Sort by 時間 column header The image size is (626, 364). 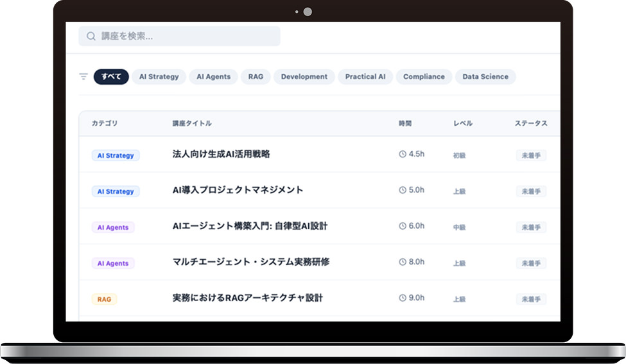click(404, 123)
